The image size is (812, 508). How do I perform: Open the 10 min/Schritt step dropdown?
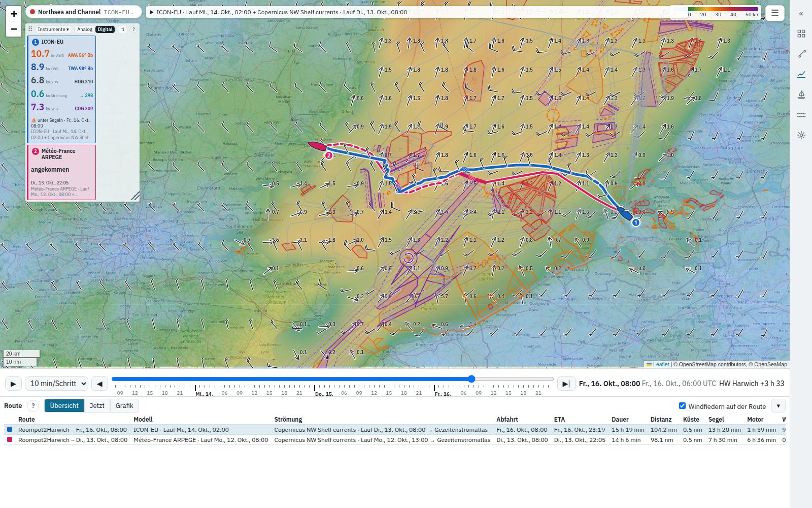pyautogui.click(x=57, y=384)
